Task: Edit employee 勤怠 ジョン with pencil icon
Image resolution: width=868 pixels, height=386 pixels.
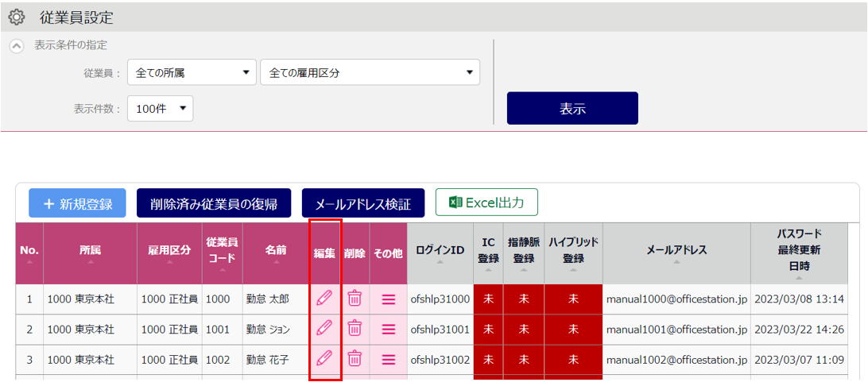Action: [324, 329]
